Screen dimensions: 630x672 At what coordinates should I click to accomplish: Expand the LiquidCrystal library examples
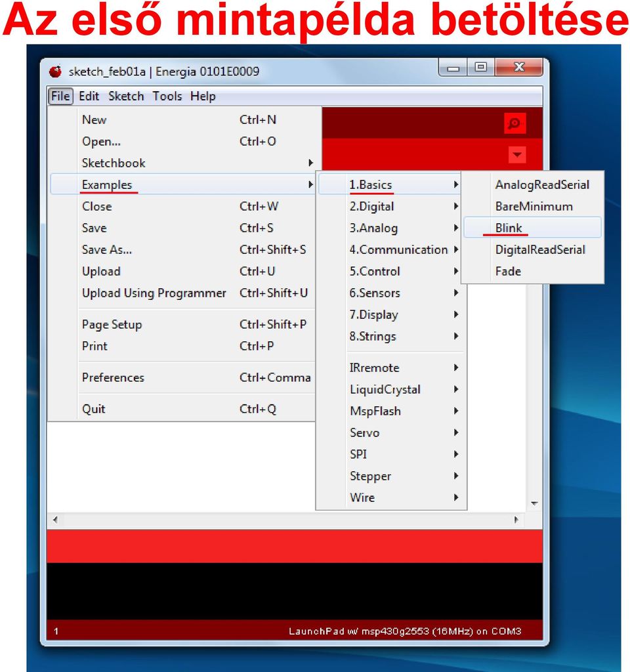390,389
